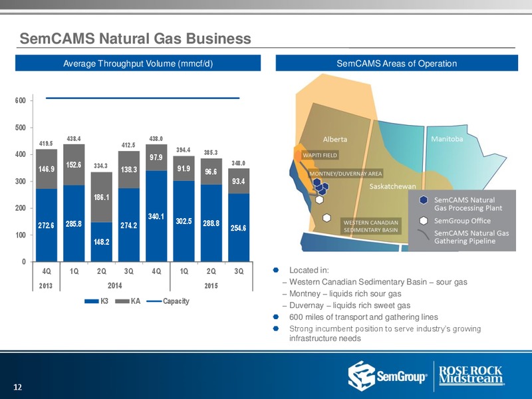Click the 385.3 total label
This screenshot has height=399, width=532.
point(211,153)
